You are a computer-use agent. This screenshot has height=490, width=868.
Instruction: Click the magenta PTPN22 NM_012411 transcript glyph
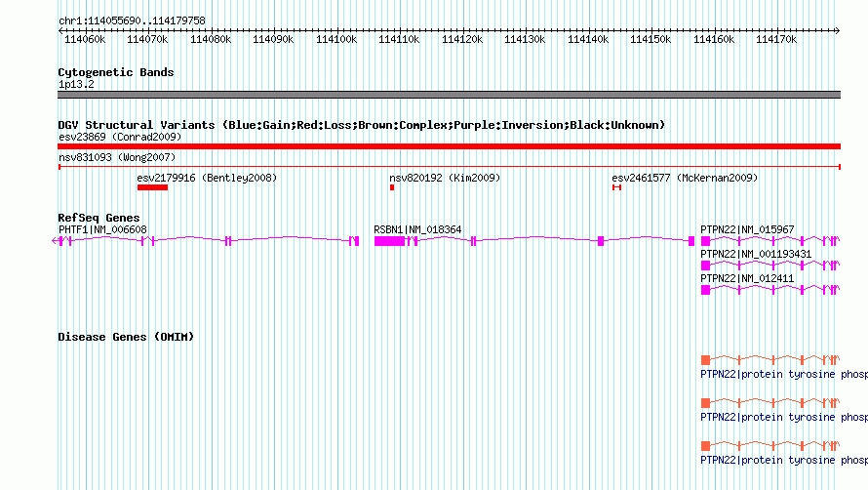click(770, 289)
